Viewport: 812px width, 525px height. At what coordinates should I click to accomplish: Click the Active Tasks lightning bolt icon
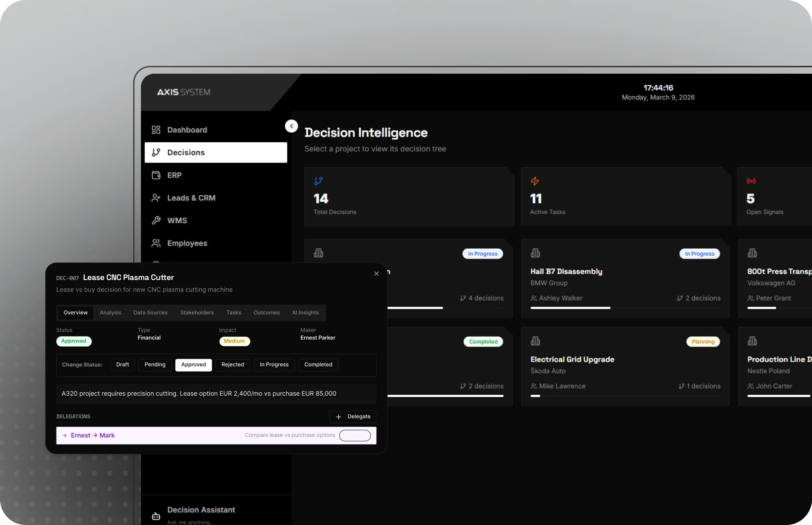535,181
